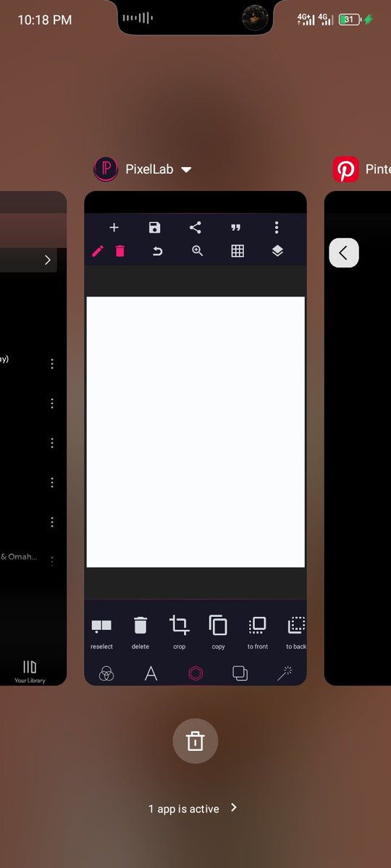Image resolution: width=391 pixels, height=868 pixels.
Task: Open the magic wand effects tab
Action: tap(285, 673)
